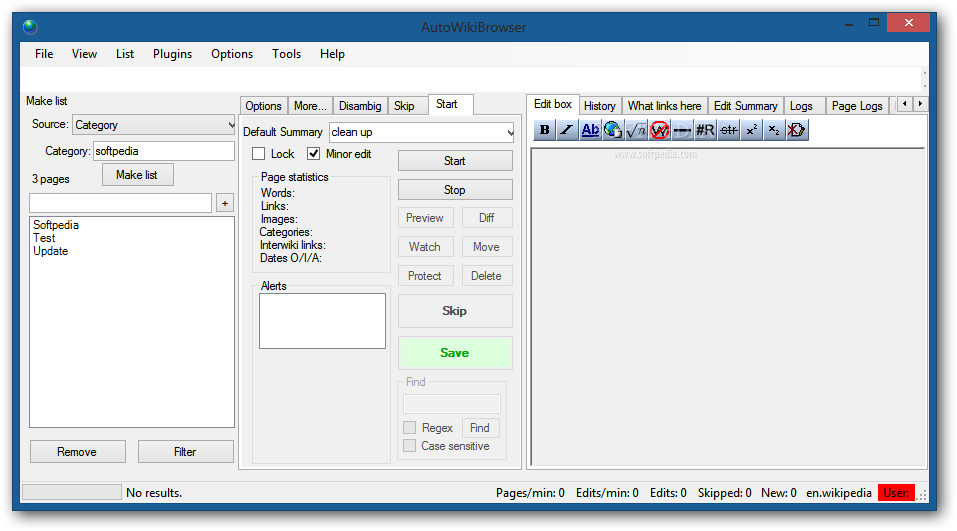Insert nowiki tags with the crossed-out W icon

point(659,130)
